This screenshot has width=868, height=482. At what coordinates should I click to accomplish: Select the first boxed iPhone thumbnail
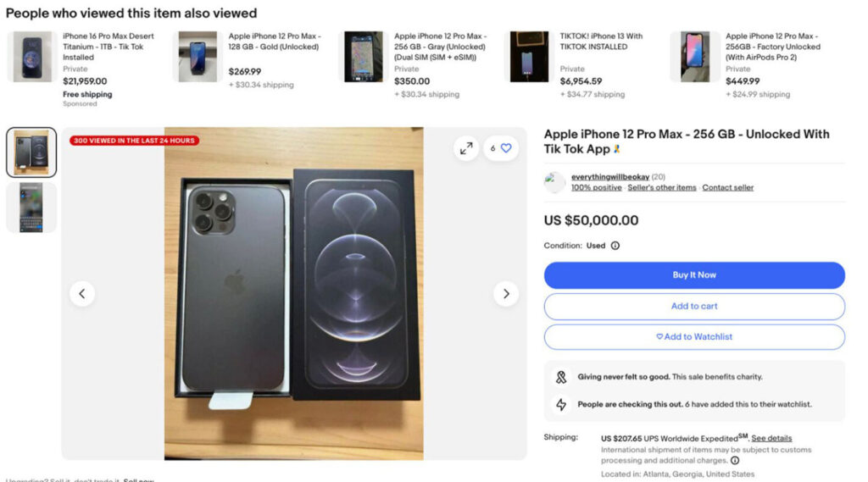point(31,152)
